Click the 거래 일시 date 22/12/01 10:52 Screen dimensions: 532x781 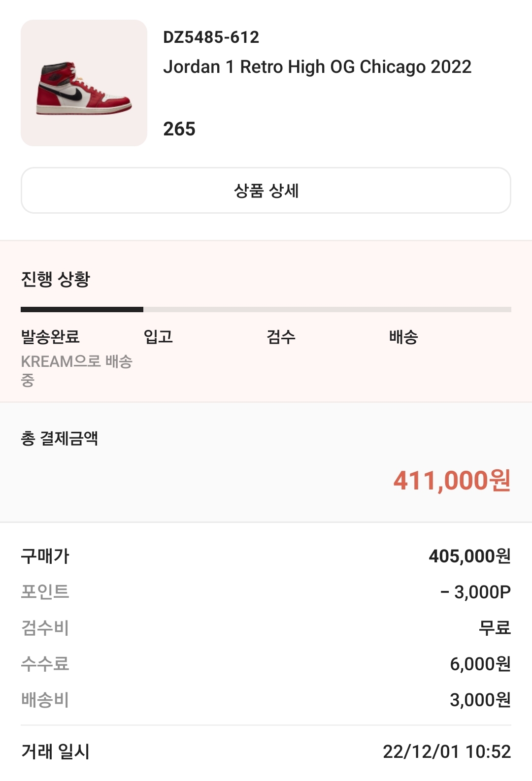(x=447, y=752)
